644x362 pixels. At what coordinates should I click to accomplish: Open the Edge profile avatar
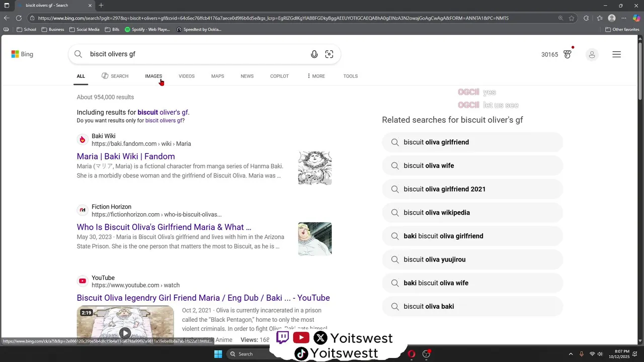612,18
